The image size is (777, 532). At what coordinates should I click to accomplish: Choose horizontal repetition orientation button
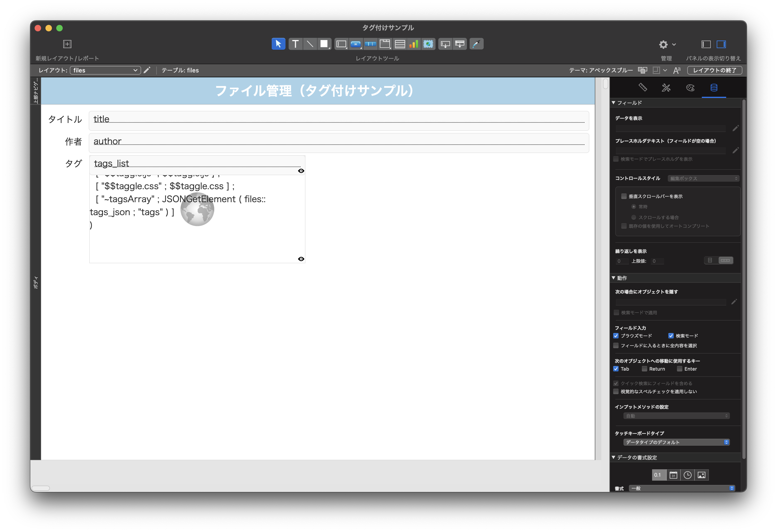point(726,261)
